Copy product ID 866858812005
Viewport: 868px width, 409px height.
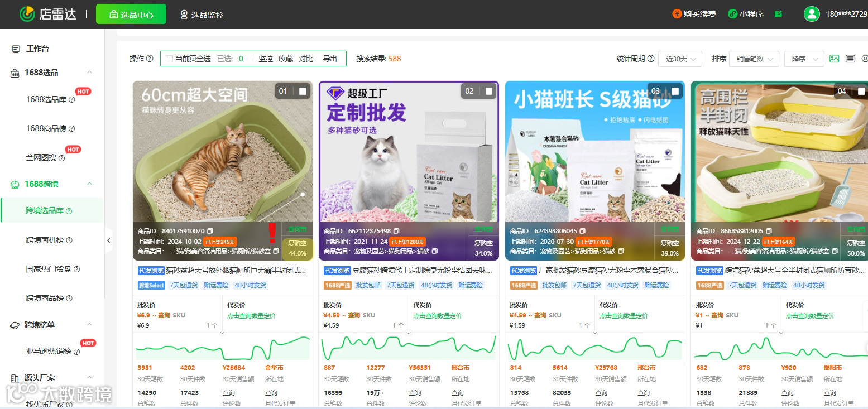tap(769, 231)
